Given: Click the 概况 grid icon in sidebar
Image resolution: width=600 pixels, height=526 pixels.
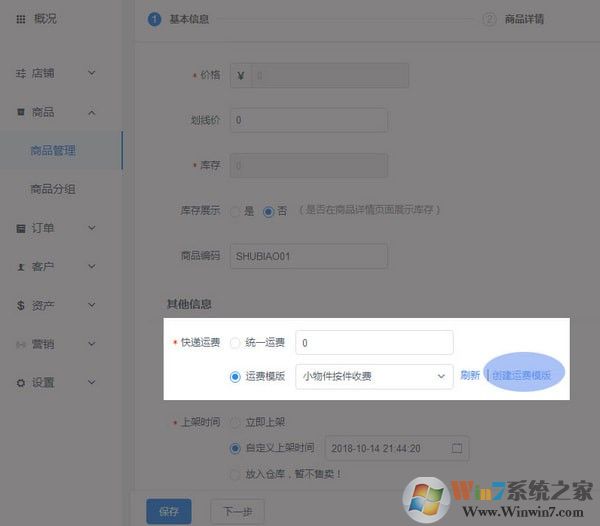Looking at the screenshot, I should click(x=21, y=19).
